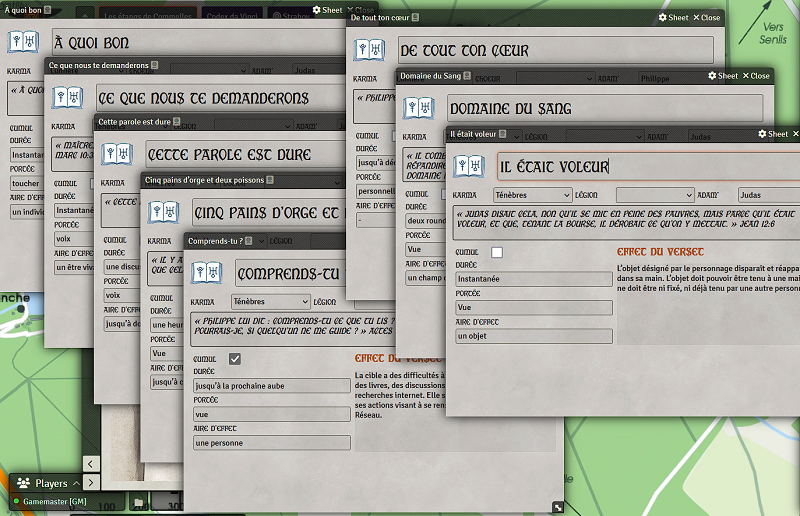Open Sheet configuration of De tout ton cœur
This screenshot has height=516, width=800.
(673, 17)
